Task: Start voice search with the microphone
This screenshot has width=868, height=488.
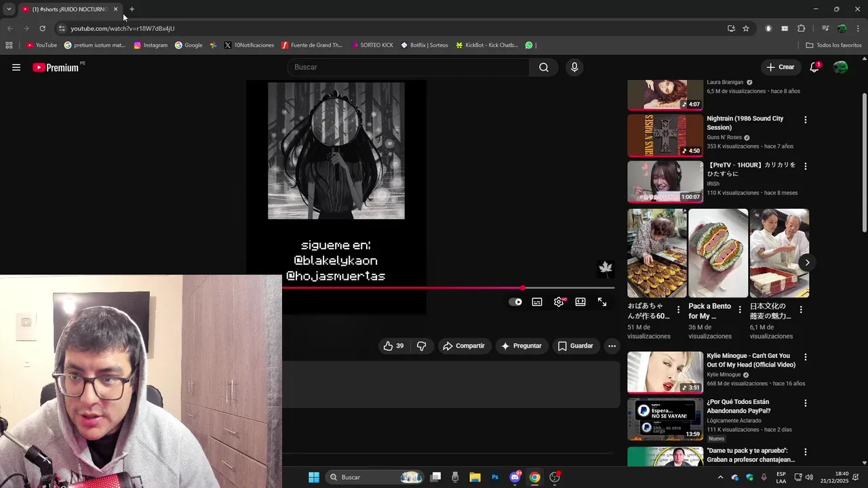Action: (574, 67)
